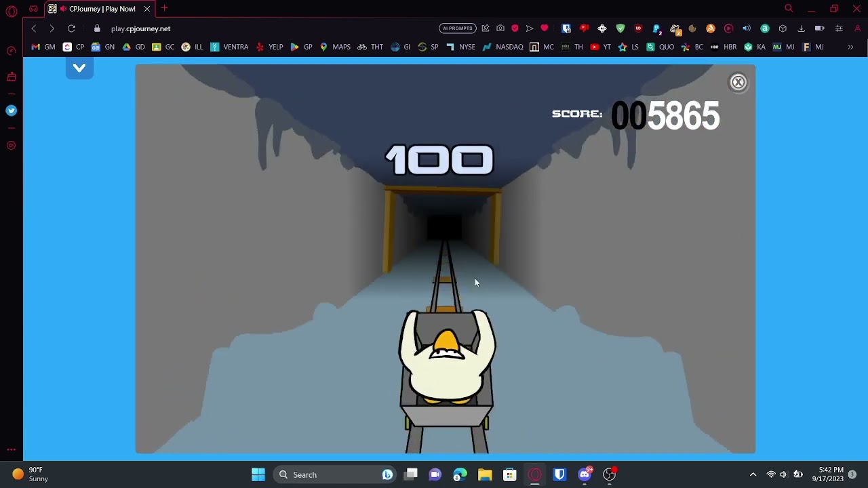Viewport: 868px width, 488px height.
Task: Close the CPJourney browser tab
Action: (x=146, y=9)
